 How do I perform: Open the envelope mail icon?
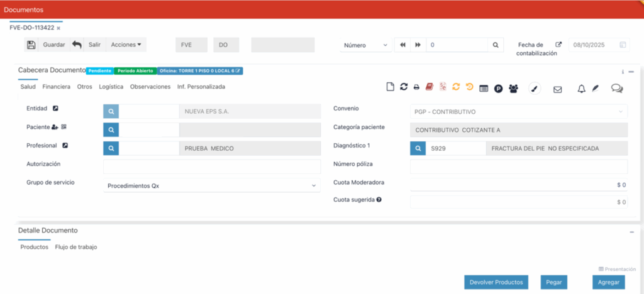coord(557,89)
